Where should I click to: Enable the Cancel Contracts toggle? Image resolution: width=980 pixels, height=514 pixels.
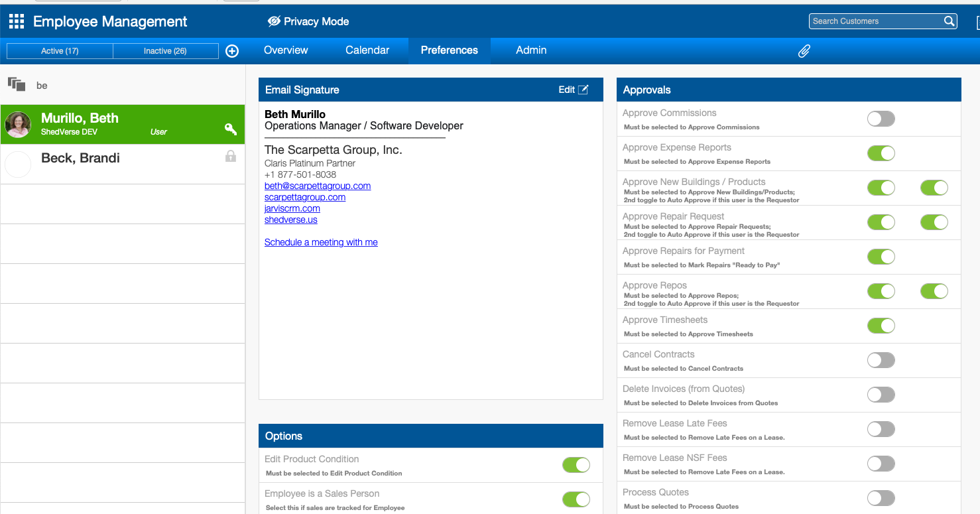click(881, 360)
